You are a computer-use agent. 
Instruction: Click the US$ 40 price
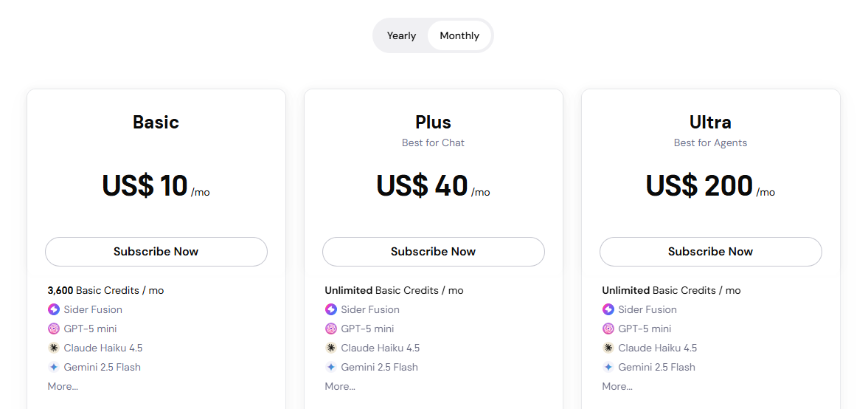click(423, 186)
